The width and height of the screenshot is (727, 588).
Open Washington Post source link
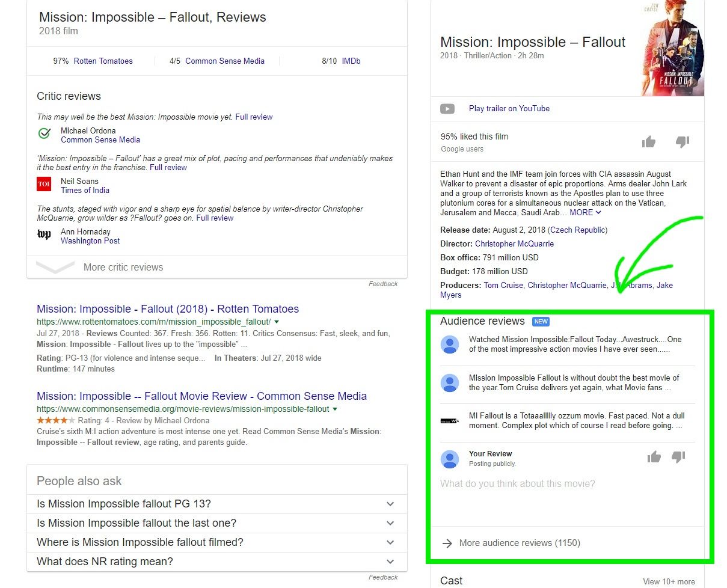pyautogui.click(x=90, y=240)
